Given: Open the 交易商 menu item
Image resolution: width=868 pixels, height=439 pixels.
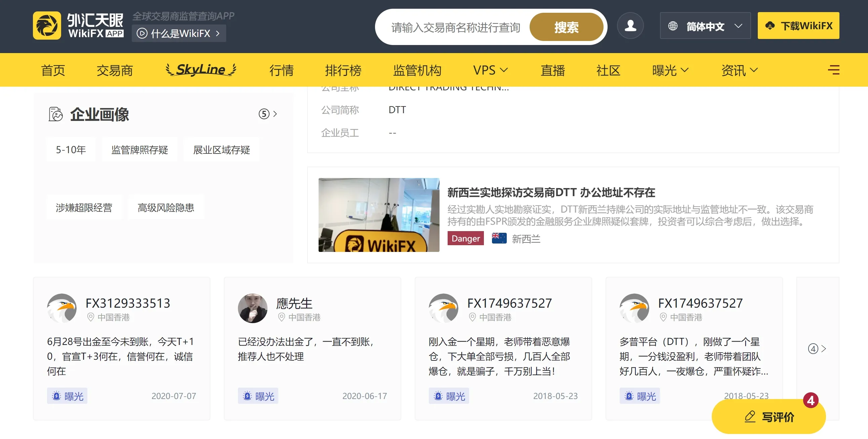Looking at the screenshot, I should coord(115,70).
